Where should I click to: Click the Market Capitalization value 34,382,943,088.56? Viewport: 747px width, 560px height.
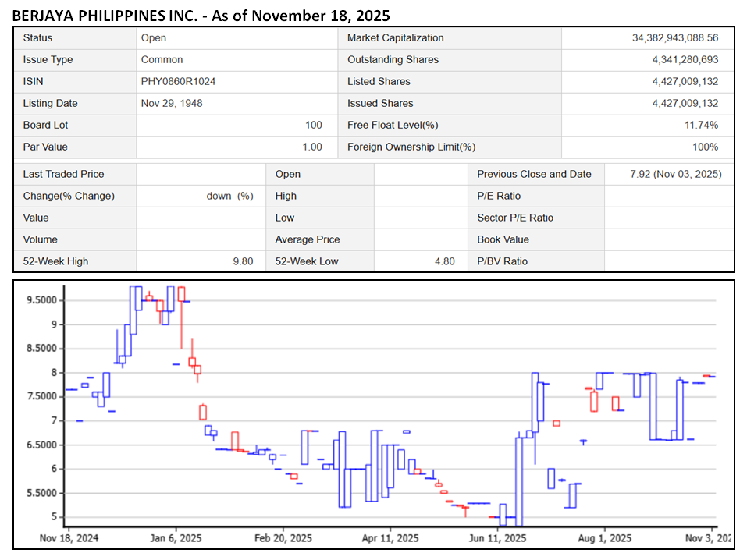674,38
